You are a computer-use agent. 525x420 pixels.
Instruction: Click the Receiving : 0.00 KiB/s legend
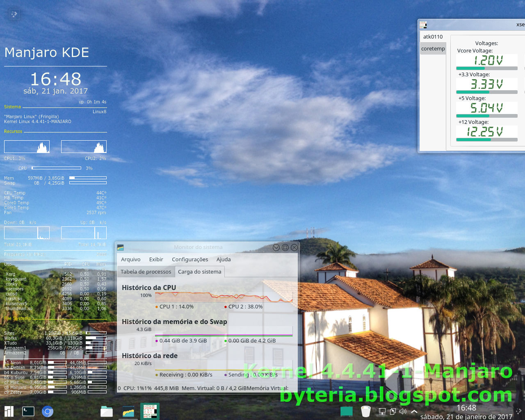[184, 374]
